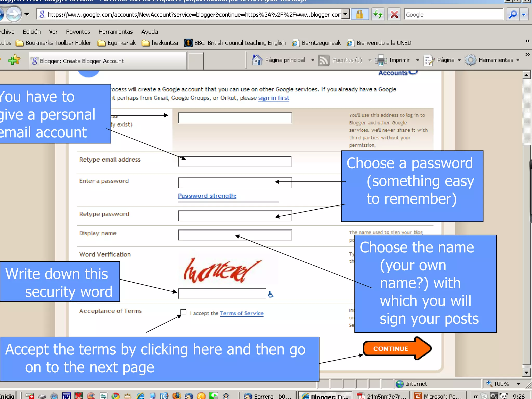This screenshot has height=399, width=532.
Task: Refresh the page with green arrows icon
Action: (378, 14)
